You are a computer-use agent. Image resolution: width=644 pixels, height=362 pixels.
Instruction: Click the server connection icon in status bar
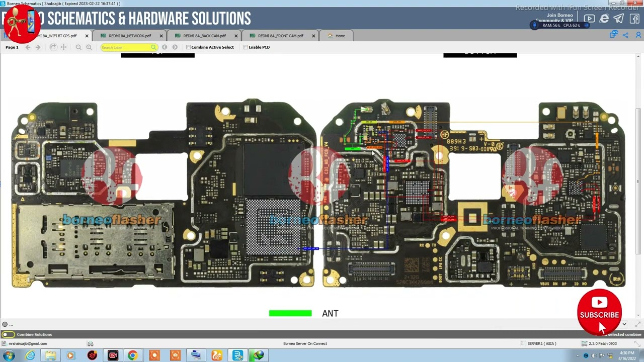pos(90,343)
